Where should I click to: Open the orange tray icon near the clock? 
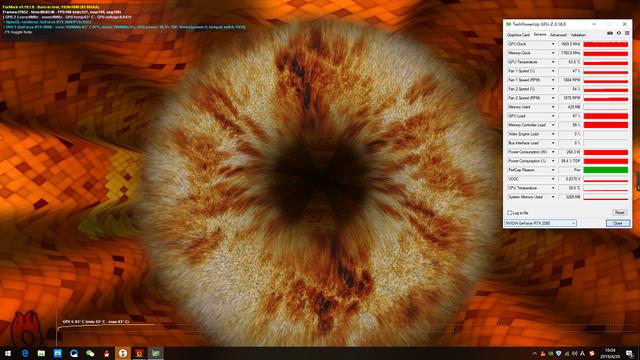pyautogui.click(x=591, y=353)
